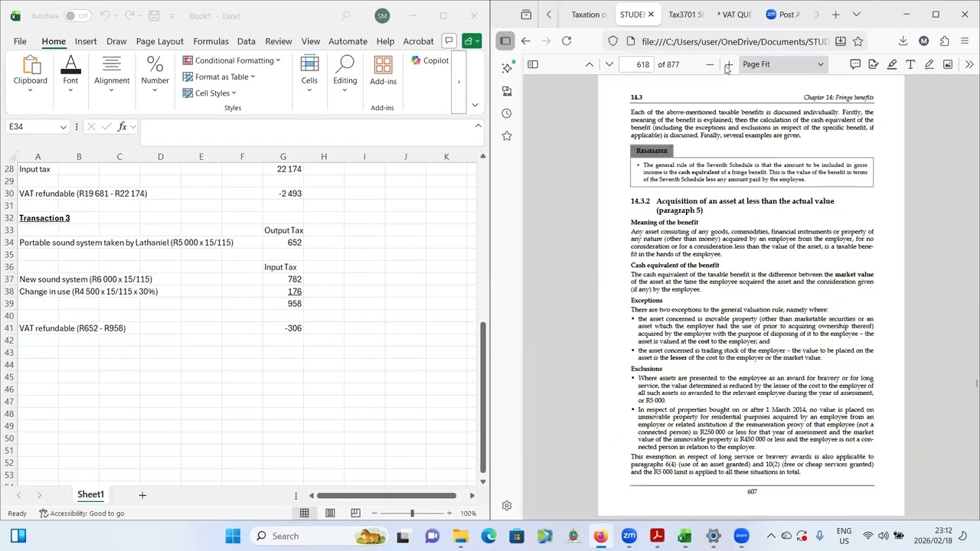
Task: Expand the formula bar with the arrow
Action: click(478, 126)
